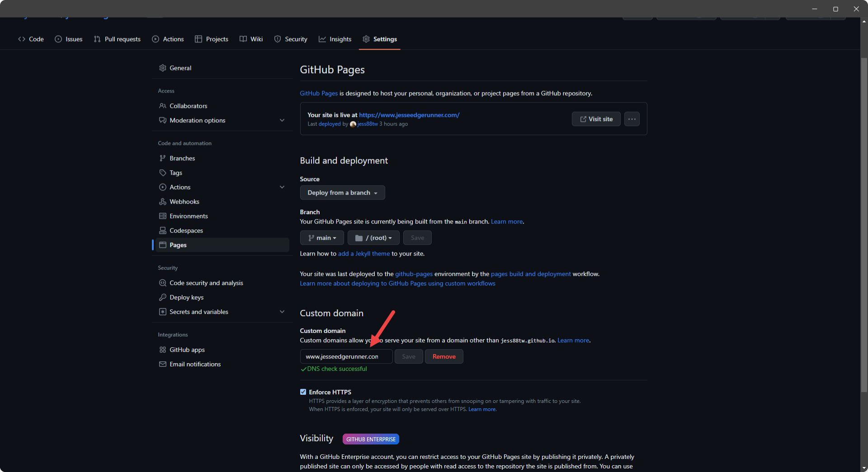Open Deploy from a branch dropdown
868x472 pixels.
[x=342, y=192]
